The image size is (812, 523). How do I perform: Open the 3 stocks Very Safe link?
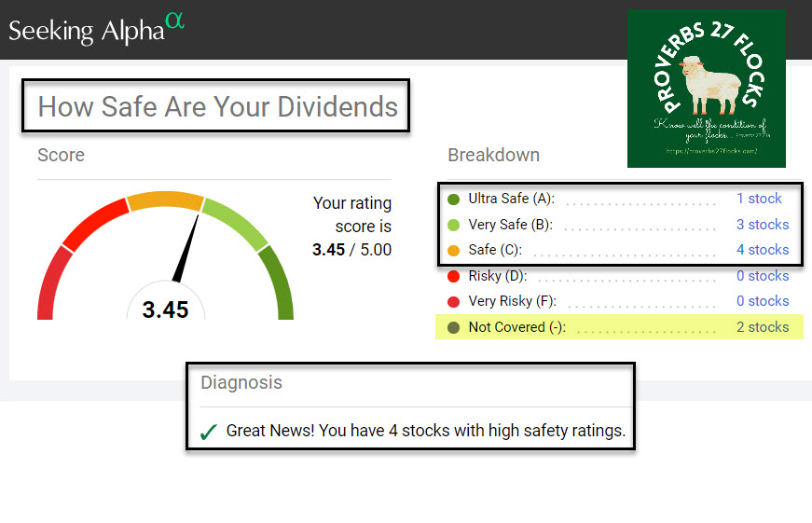point(763,225)
